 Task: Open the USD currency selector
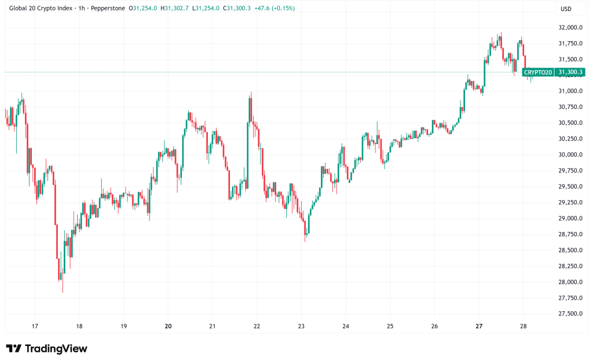[567, 9]
